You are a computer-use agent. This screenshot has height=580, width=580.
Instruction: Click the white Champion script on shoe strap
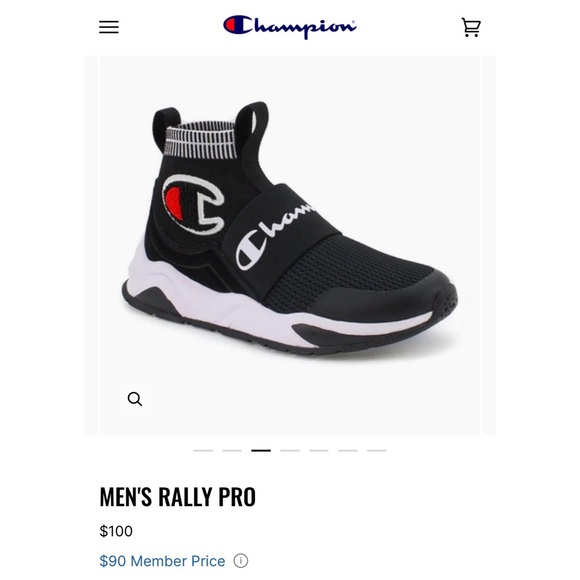pyautogui.click(x=274, y=236)
